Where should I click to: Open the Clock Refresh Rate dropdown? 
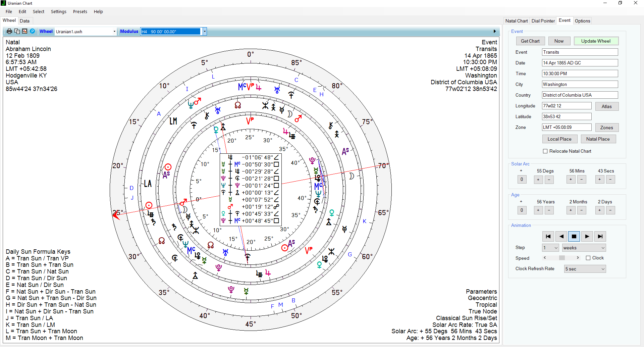[585, 269]
